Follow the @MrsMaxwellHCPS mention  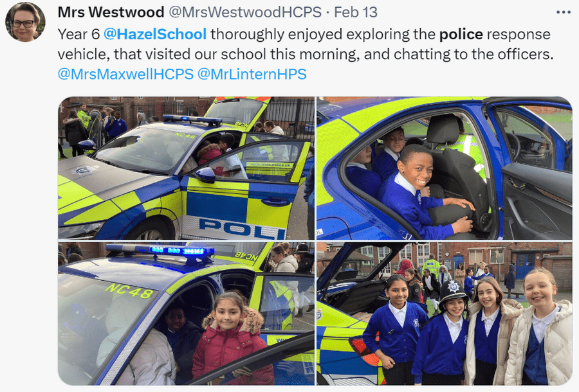click(125, 74)
